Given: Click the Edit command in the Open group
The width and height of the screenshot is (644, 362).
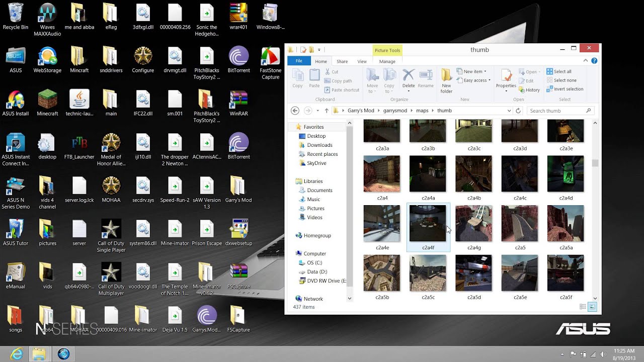Looking at the screenshot, I should pyautogui.click(x=526, y=81).
